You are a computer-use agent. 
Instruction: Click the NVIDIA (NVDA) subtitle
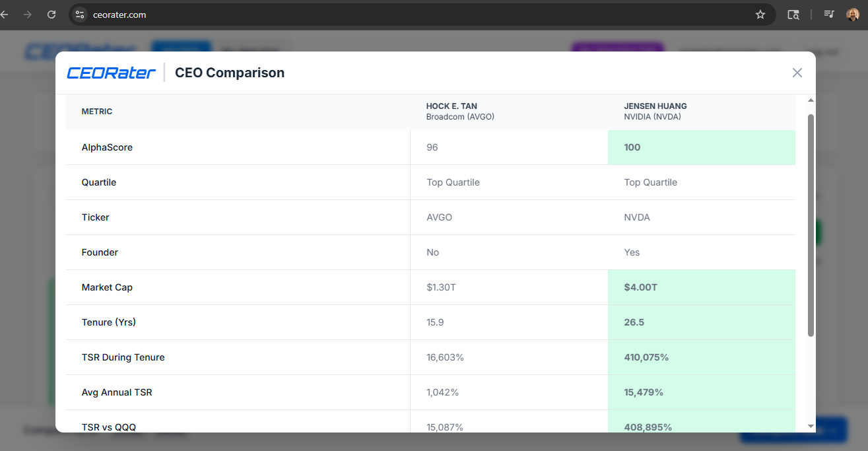[x=653, y=117]
